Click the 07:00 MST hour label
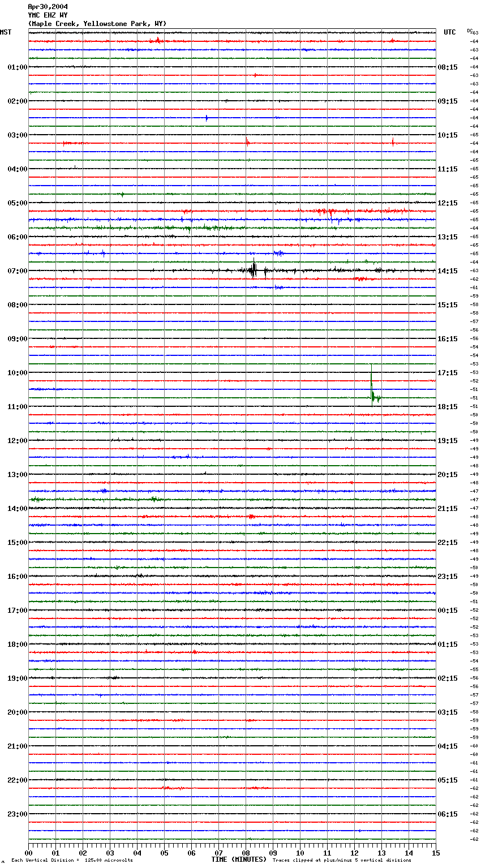 coord(18,270)
